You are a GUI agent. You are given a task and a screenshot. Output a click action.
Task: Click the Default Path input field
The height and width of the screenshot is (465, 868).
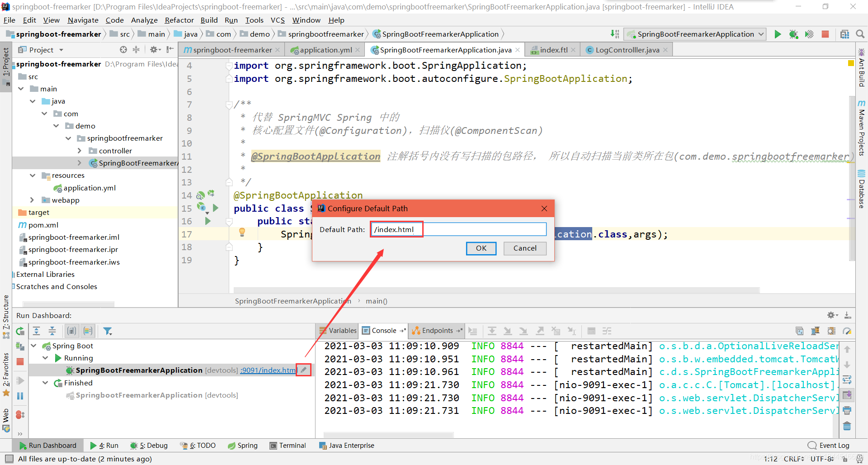click(x=458, y=229)
